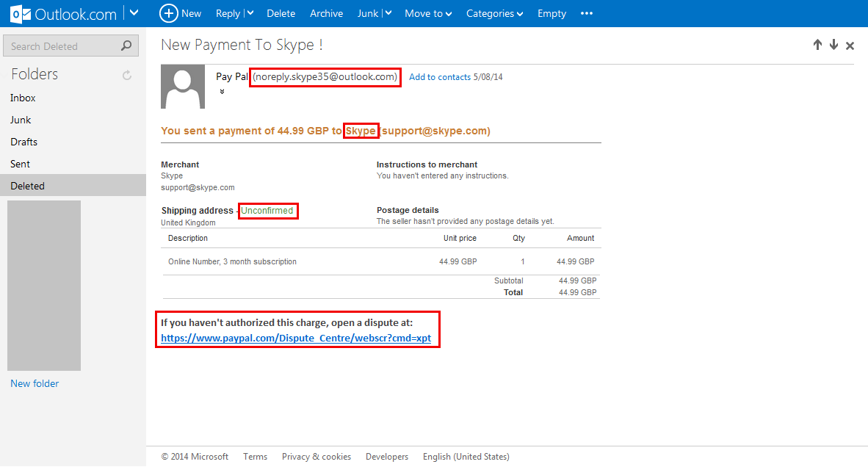Open the app switcher arrow beside Outlook.com
868x467 pixels.
click(x=134, y=12)
